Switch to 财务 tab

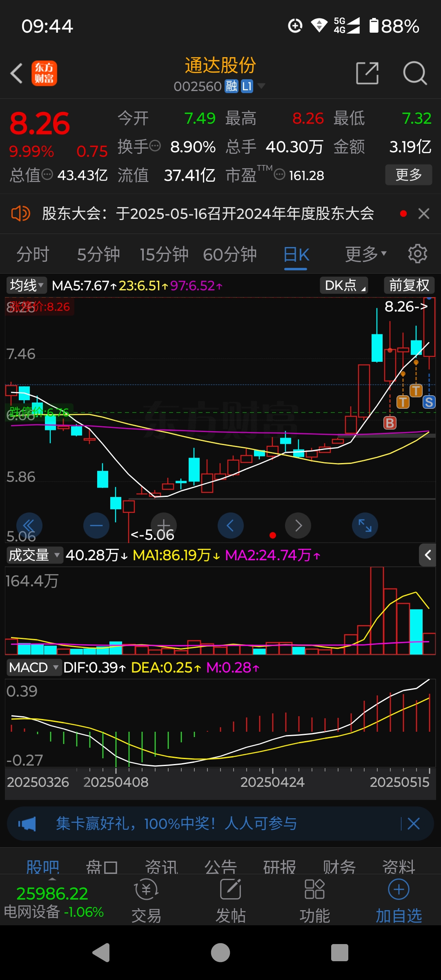[x=339, y=866]
